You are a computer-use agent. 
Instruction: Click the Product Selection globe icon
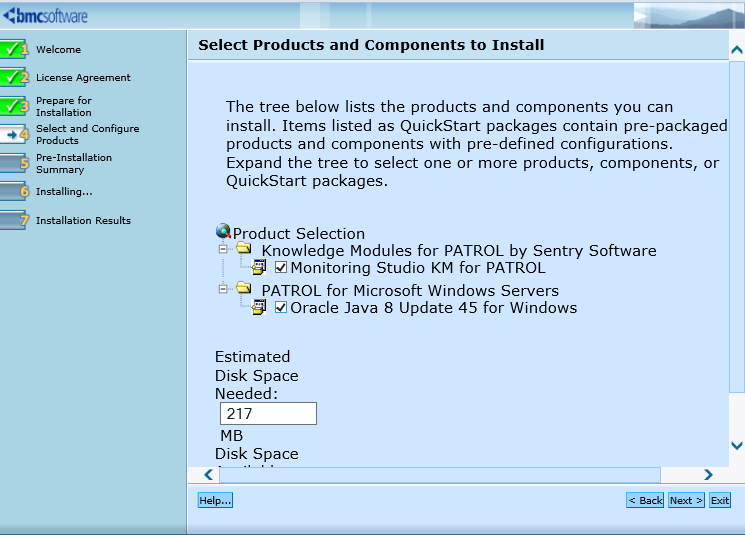click(223, 231)
